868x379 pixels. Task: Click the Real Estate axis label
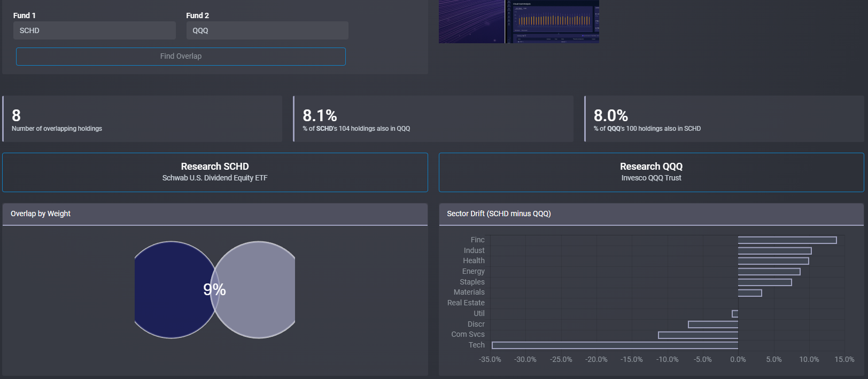pos(466,303)
